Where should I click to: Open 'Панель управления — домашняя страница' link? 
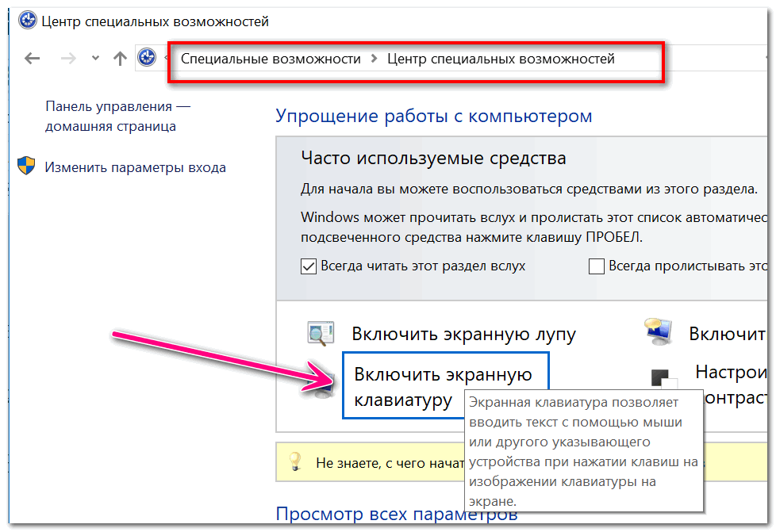(117, 117)
